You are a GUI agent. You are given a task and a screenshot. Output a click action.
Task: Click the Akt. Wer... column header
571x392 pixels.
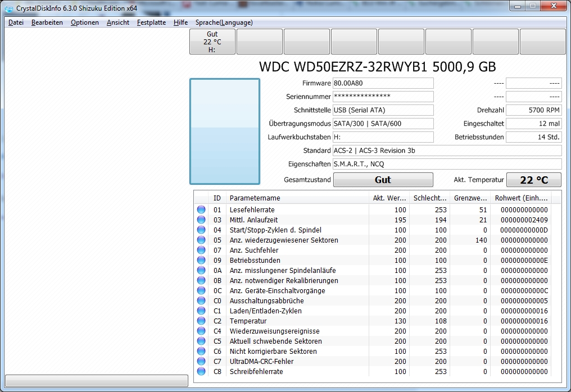click(389, 198)
